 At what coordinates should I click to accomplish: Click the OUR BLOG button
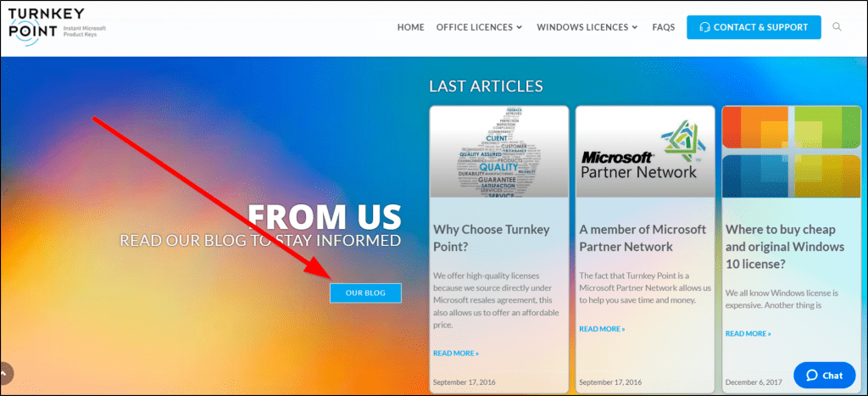365,293
